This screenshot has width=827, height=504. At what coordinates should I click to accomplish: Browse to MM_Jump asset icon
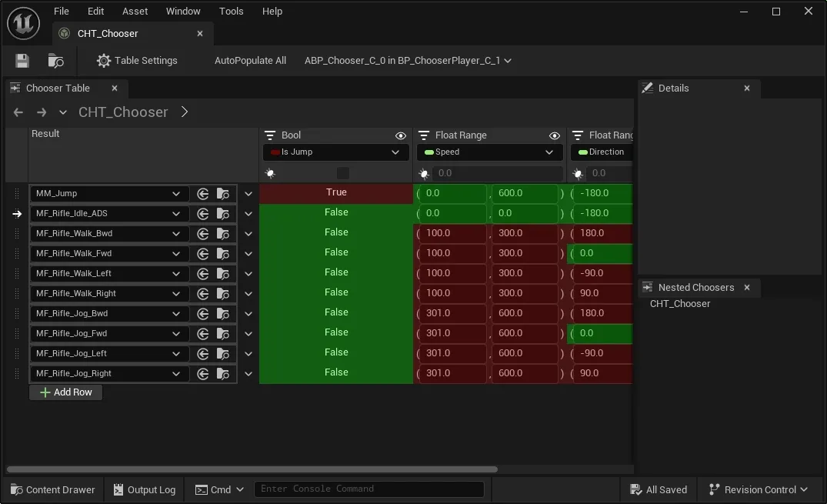[x=222, y=194]
